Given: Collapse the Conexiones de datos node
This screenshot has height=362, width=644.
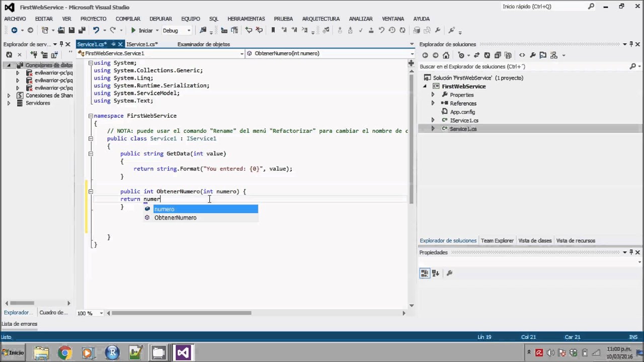Looking at the screenshot, I should tap(8, 65).
